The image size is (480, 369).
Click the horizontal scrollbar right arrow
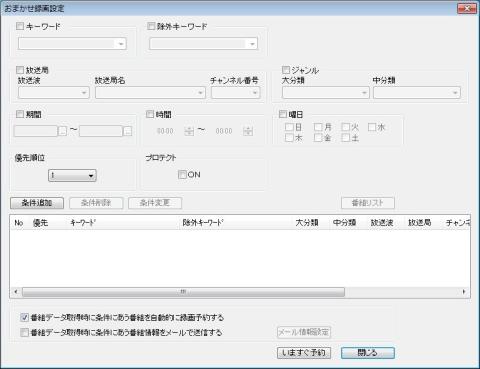tap(464, 292)
